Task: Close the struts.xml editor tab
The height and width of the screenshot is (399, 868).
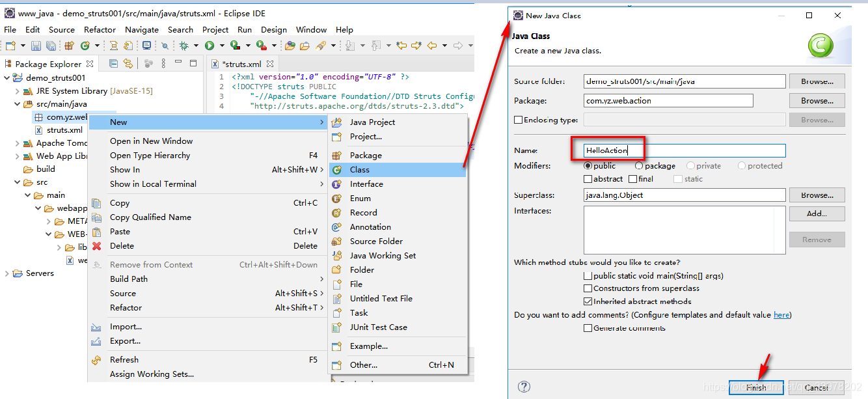Action: [x=270, y=64]
